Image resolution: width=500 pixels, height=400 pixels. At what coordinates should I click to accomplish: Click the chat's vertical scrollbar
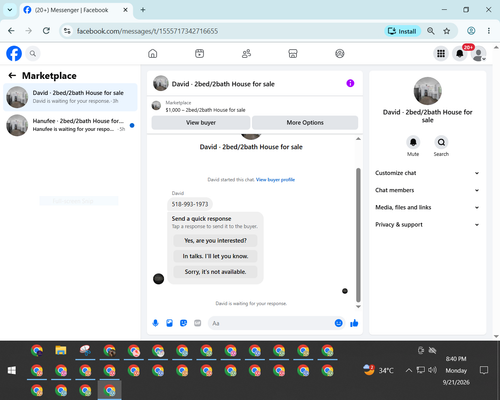358,235
